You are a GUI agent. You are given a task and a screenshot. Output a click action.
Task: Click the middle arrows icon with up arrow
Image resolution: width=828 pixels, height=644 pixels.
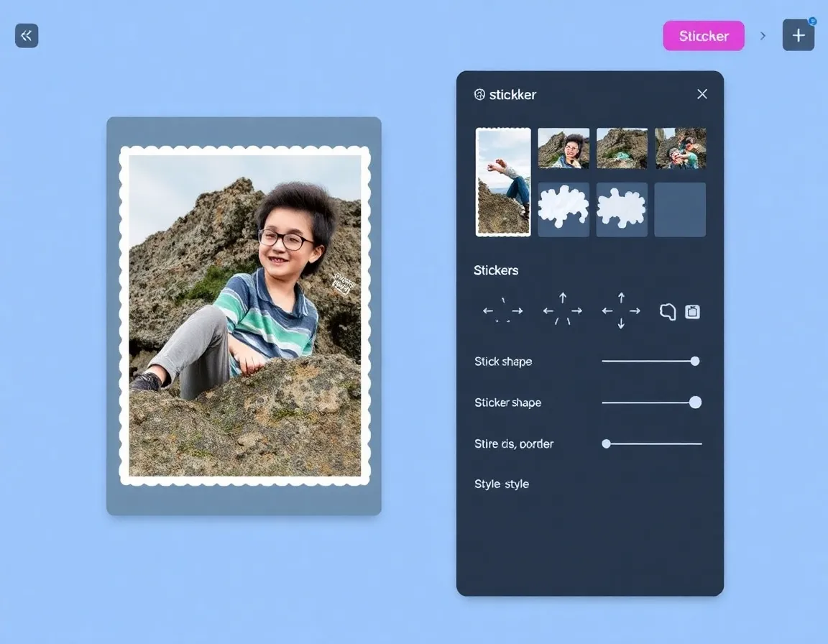(562, 310)
